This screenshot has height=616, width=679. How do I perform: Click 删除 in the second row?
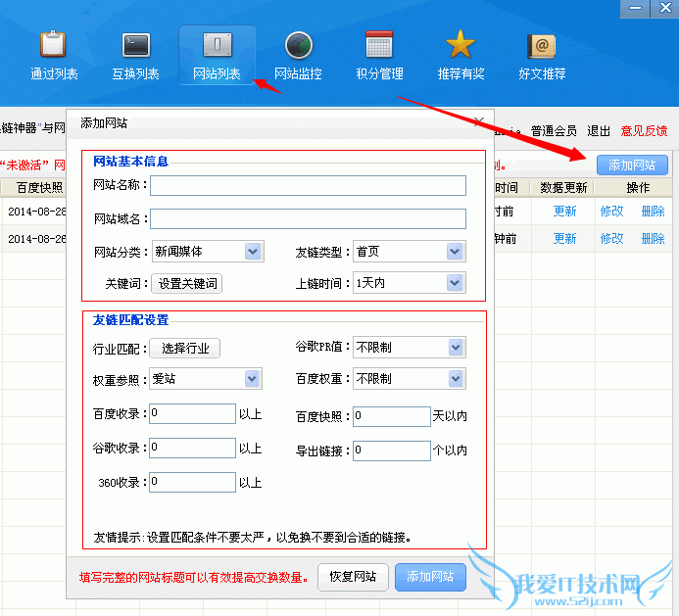coord(653,239)
